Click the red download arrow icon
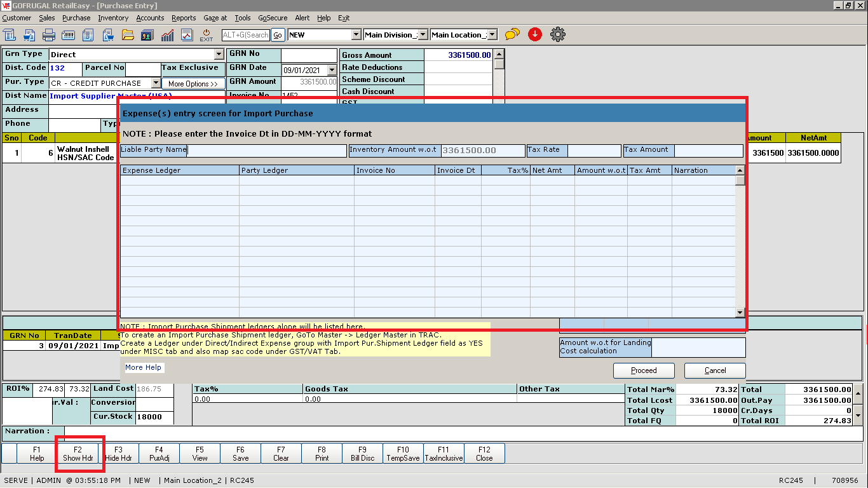This screenshot has width=868, height=488. [x=534, y=35]
